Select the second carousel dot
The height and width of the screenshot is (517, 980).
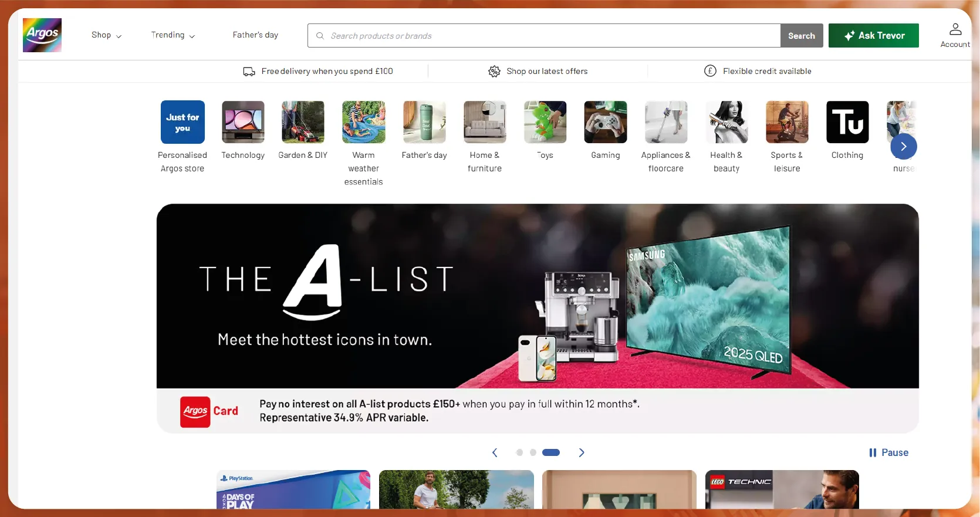click(x=533, y=452)
